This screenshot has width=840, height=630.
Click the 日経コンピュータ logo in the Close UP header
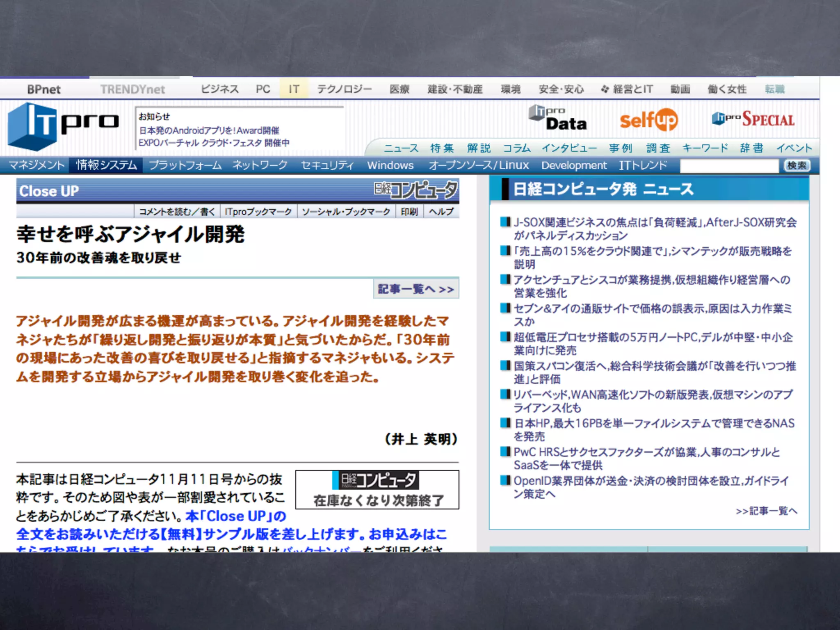(x=415, y=190)
